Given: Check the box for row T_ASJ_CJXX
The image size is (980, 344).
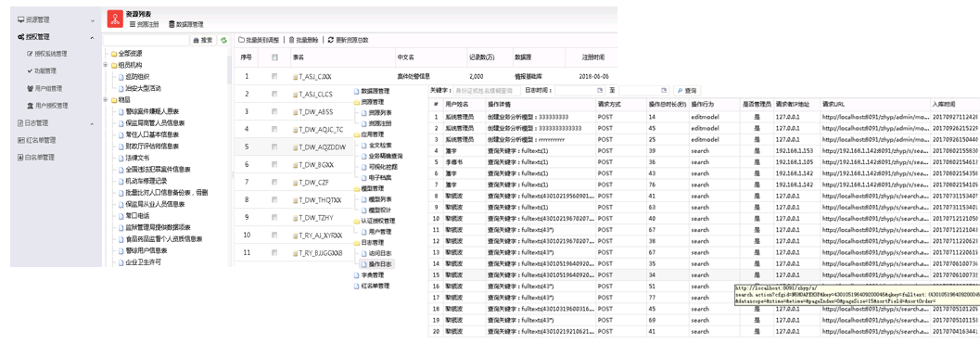Looking at the screenshot, I should tap(274, 77).
